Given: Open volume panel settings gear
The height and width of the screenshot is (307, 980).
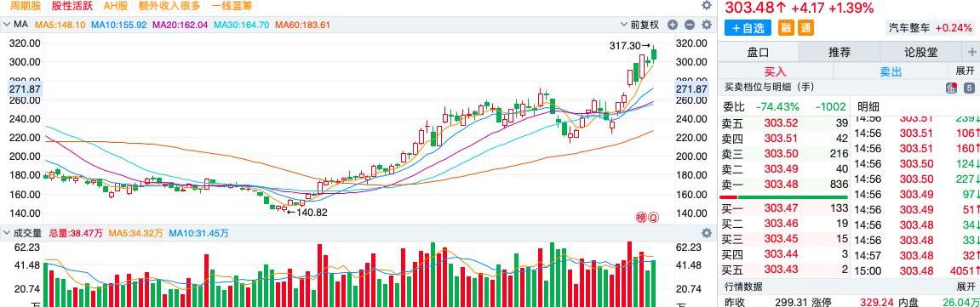Looking at the screenshot, I should point(707,233).
